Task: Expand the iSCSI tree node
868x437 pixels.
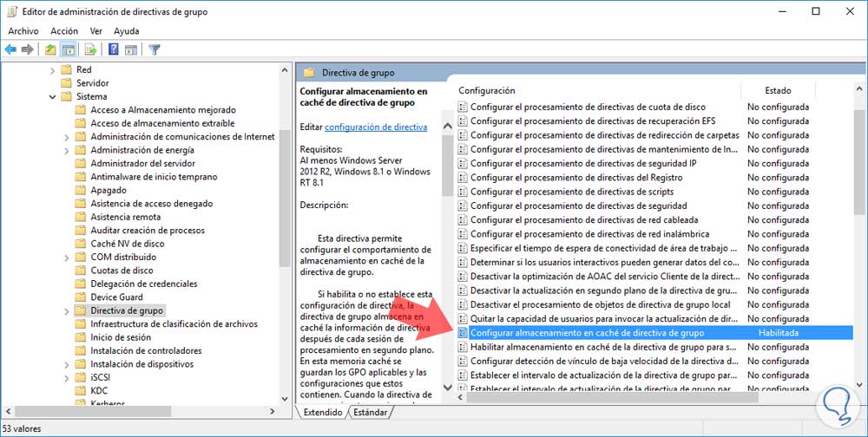Action: (x=67, y=378)
